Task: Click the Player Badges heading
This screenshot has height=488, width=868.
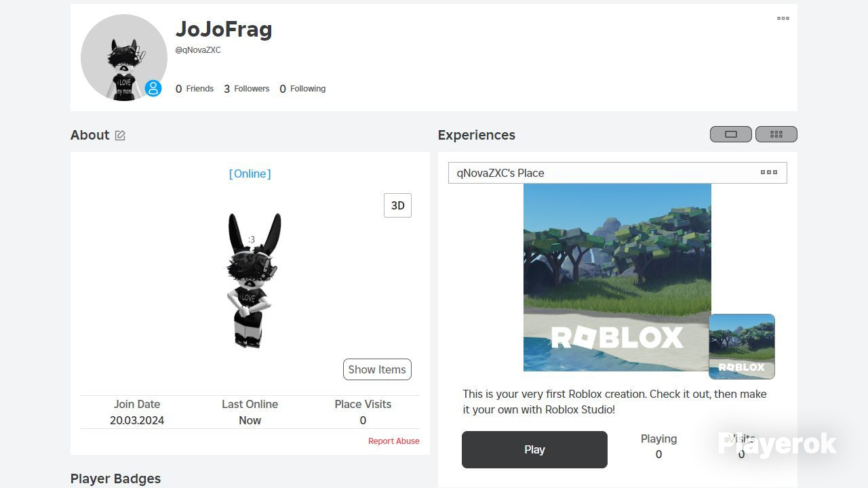Action: pos(116,479)
